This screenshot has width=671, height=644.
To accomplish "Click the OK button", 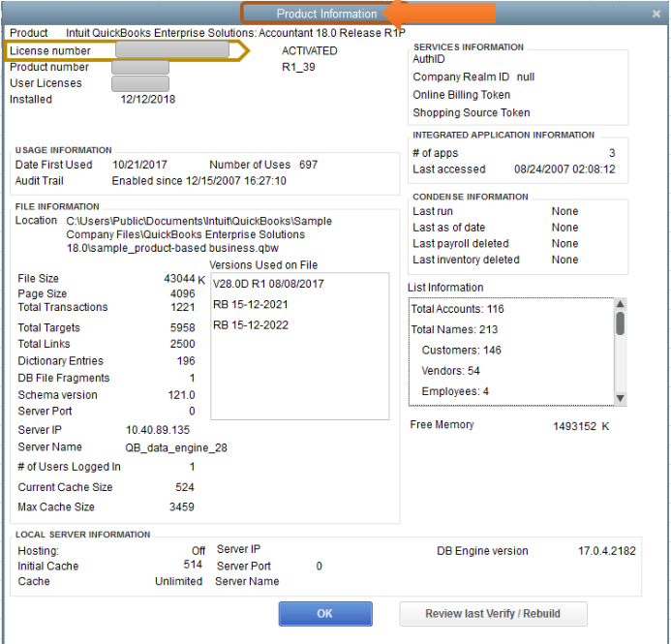I will point(325,614).
